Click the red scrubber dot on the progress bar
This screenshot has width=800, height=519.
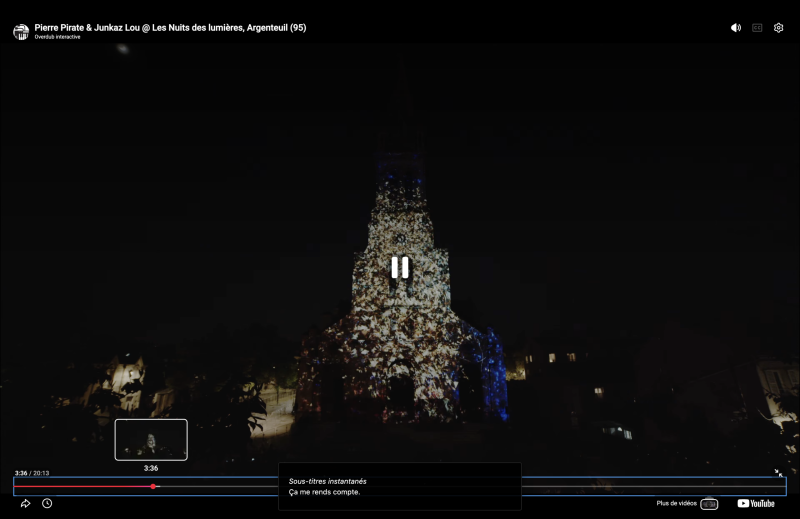[x=153, y=486]
